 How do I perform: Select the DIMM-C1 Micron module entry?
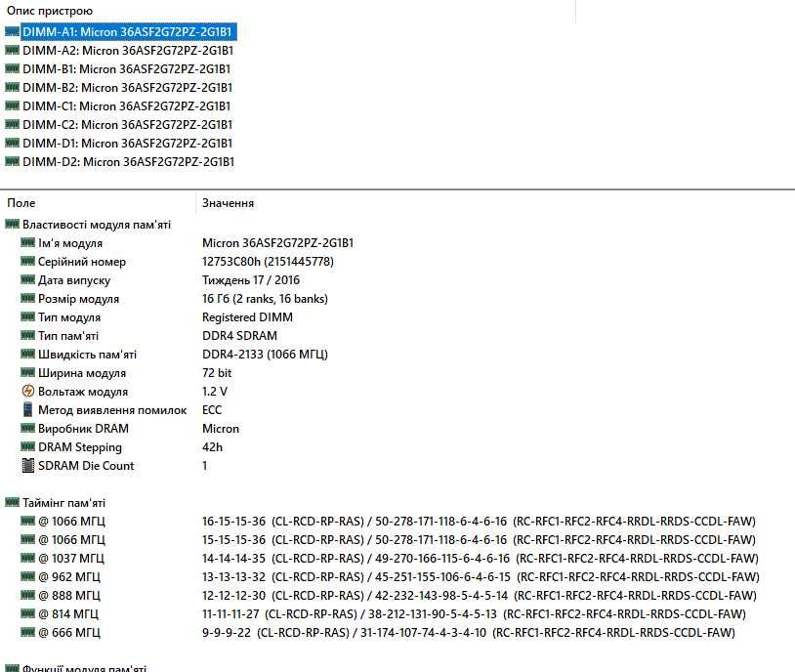127,106
